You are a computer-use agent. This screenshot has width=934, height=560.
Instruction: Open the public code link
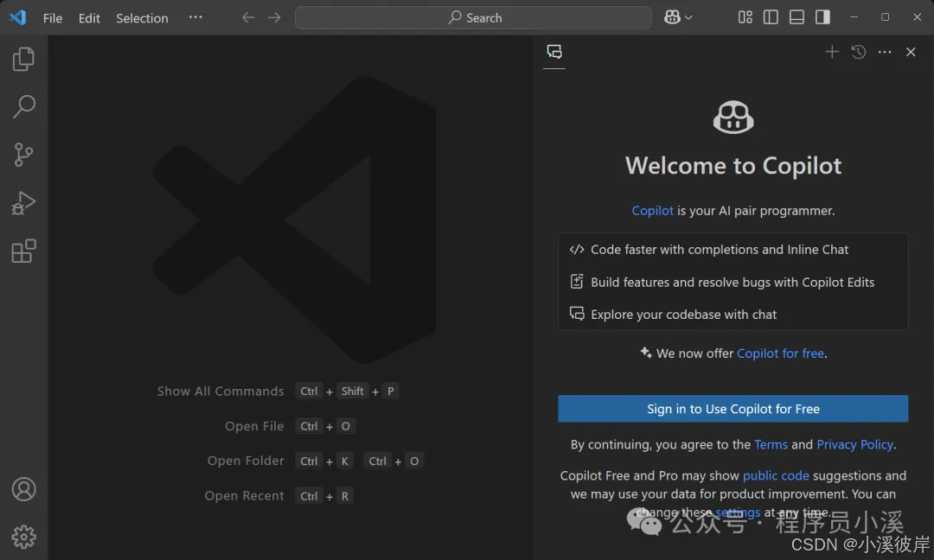coord(776,475)
